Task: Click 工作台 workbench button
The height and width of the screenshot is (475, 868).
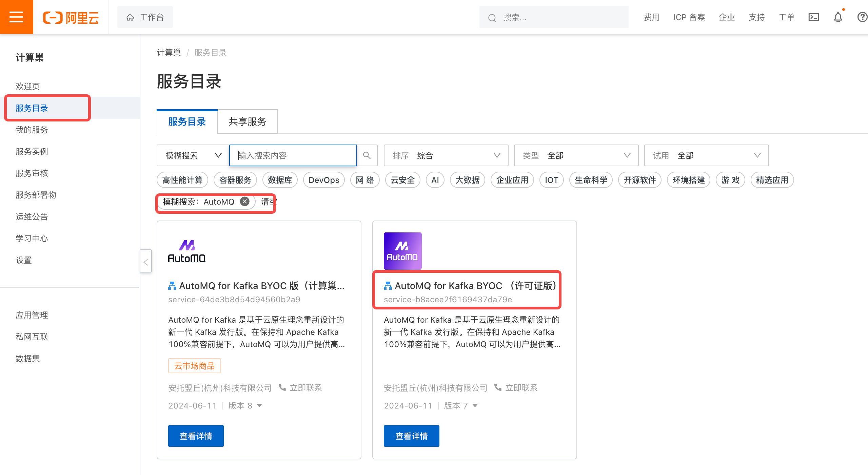Action: tap(145, 17)
